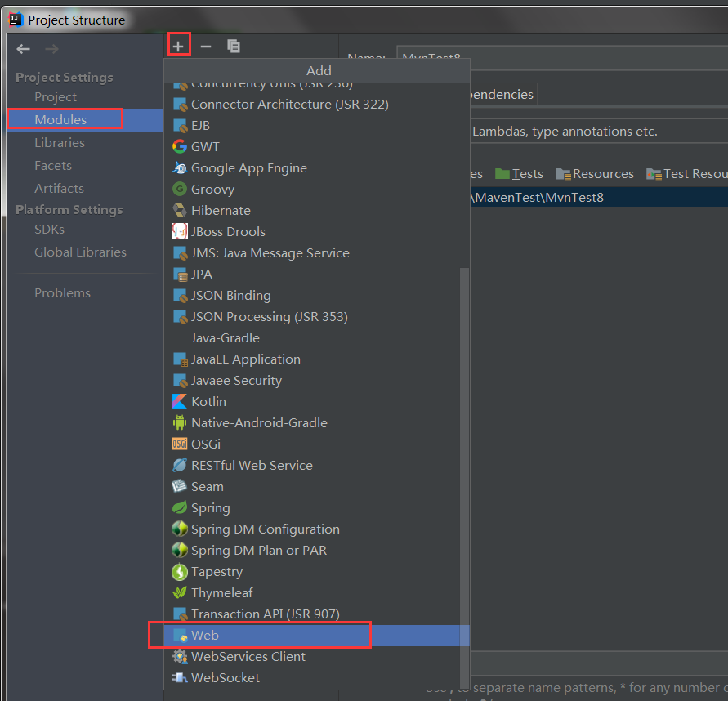
Task: Select the MavenTest\MvnTest8 content root row
Action: (599, 197)
